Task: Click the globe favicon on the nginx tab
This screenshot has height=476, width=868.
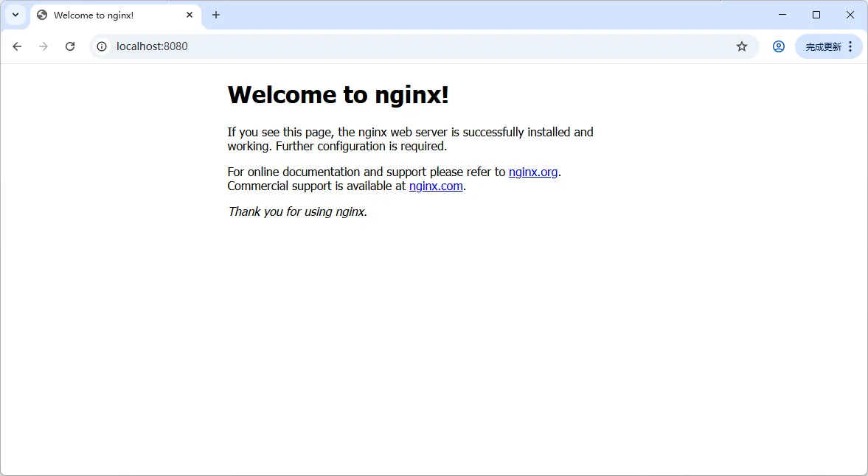Action: (42, 15)
